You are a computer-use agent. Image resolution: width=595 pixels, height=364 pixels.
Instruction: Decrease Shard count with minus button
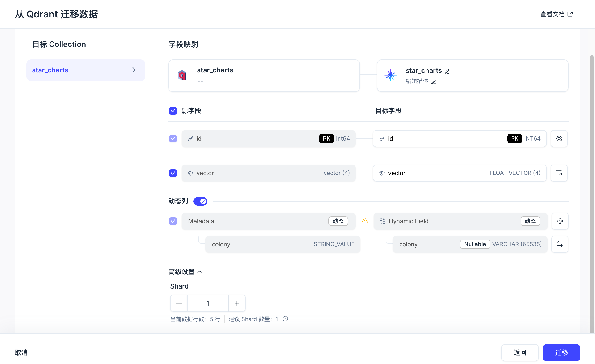pos(179,303)
